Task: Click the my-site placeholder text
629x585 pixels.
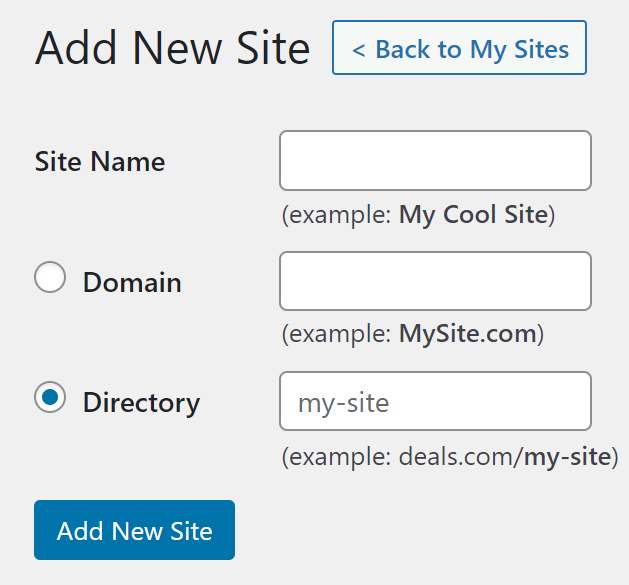Action: tap(343, 404)
